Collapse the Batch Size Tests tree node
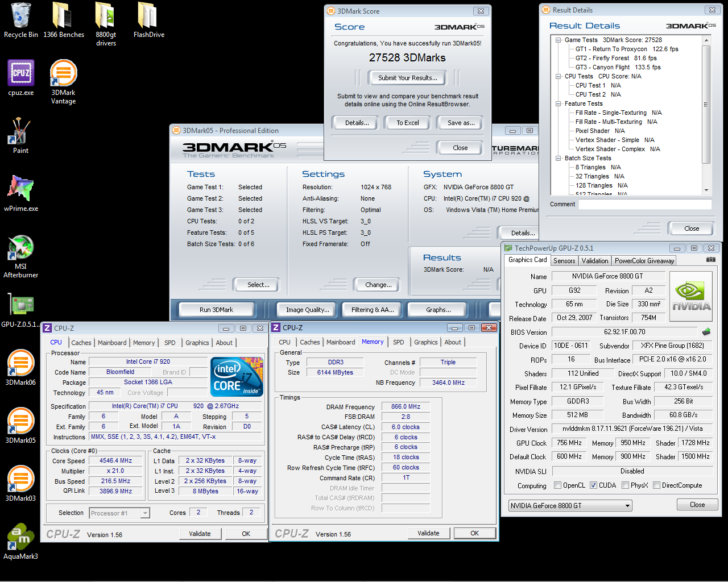This screenshot has height=582, width=728. coord(559,158)
